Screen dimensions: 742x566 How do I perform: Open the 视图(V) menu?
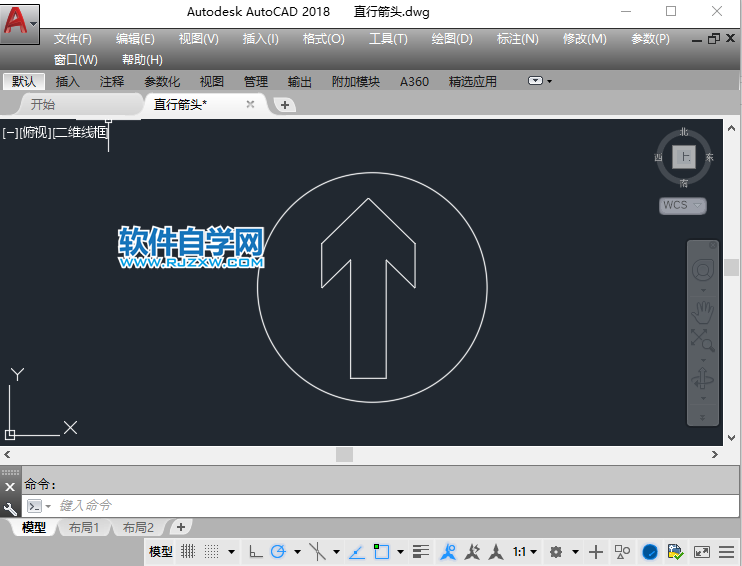point(199,39)
